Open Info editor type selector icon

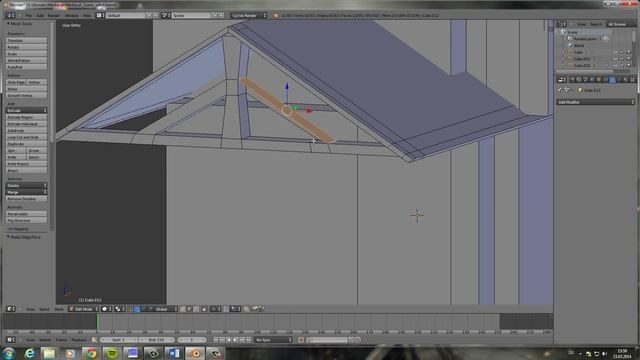pos(10,15)
